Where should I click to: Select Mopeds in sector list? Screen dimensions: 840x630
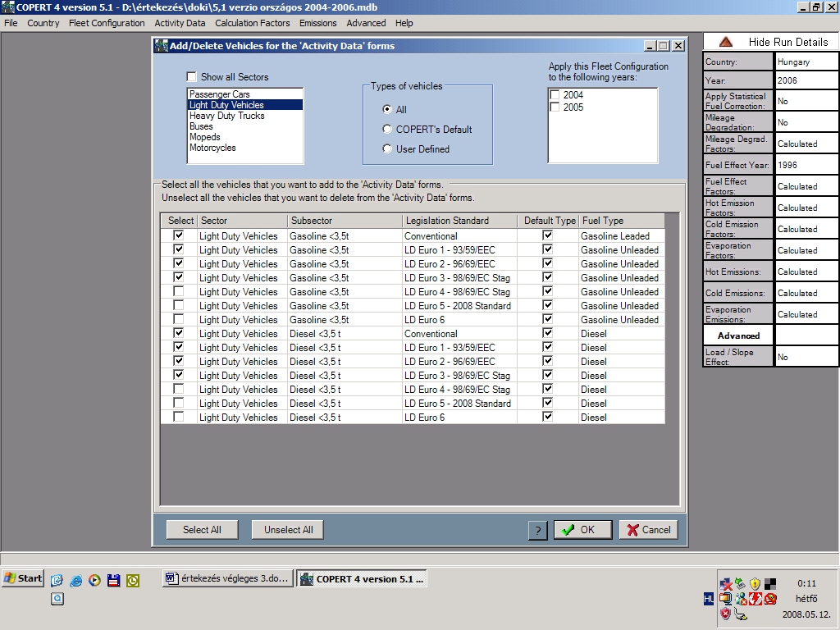click(x=245, y=137)
